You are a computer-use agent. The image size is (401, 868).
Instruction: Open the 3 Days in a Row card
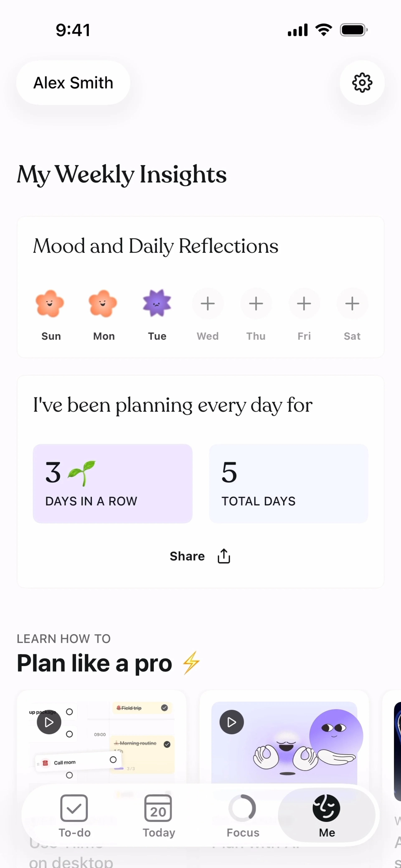[113, 484]
